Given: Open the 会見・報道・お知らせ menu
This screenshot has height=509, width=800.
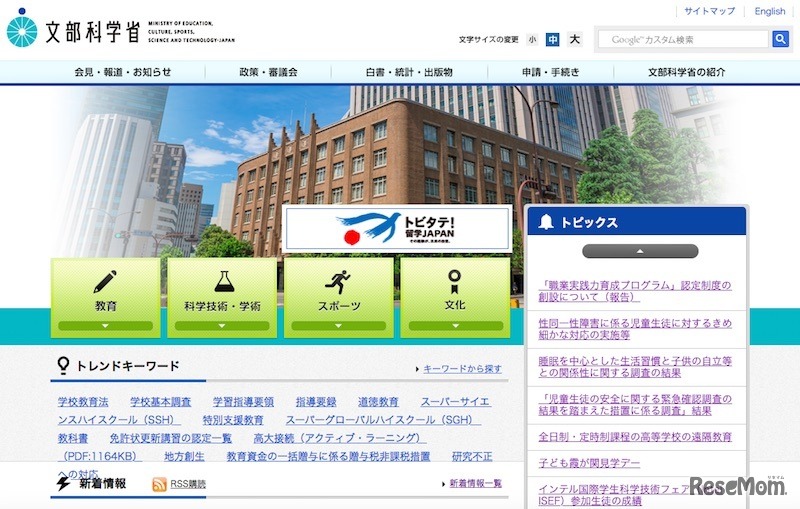Looking at the screenshot, I should pyautogui.click(x=122, y=72).
